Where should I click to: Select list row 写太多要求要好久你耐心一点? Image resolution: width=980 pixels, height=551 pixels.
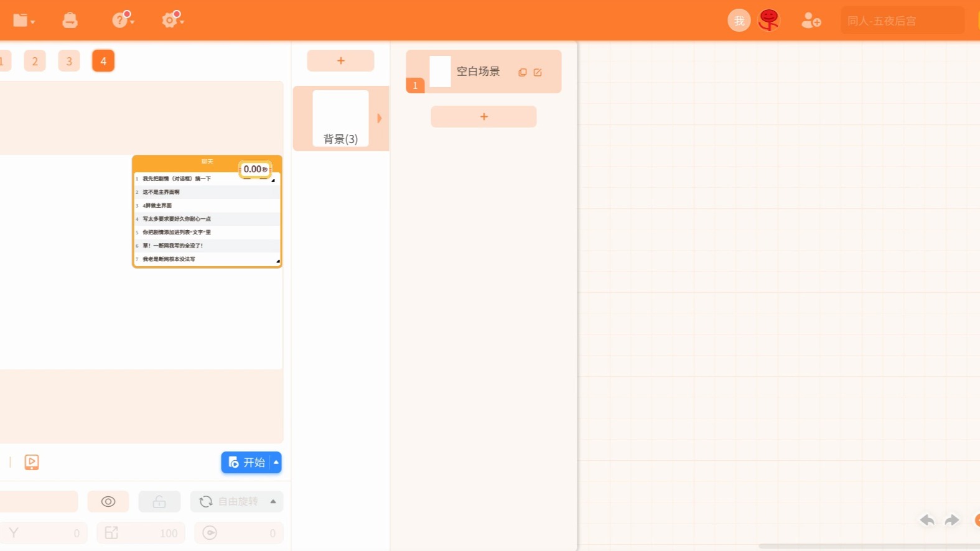[x=207, y=219]
